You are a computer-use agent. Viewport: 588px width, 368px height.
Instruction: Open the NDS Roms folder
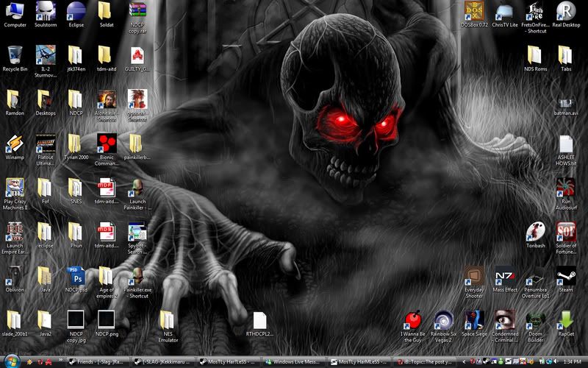point(536,59)
